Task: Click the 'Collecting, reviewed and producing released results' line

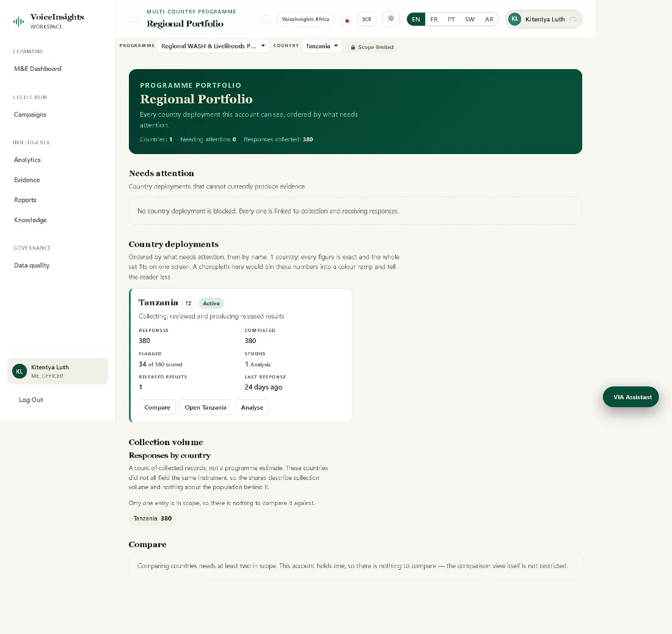Action: tap(211, 316)
